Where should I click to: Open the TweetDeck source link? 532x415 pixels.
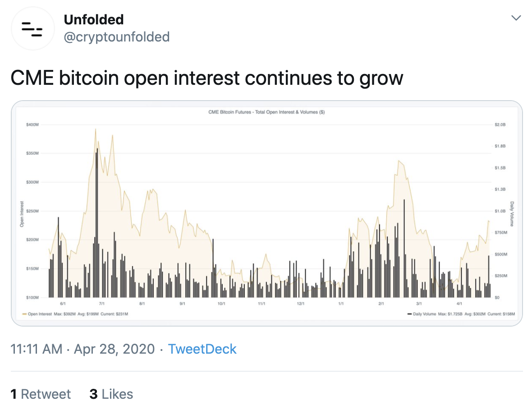202,349
